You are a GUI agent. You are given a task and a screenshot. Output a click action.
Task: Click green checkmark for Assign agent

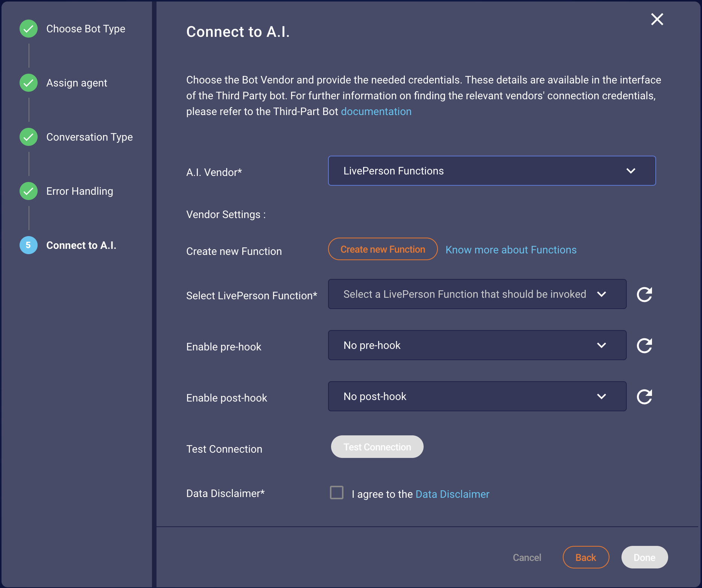click(29, 83)
